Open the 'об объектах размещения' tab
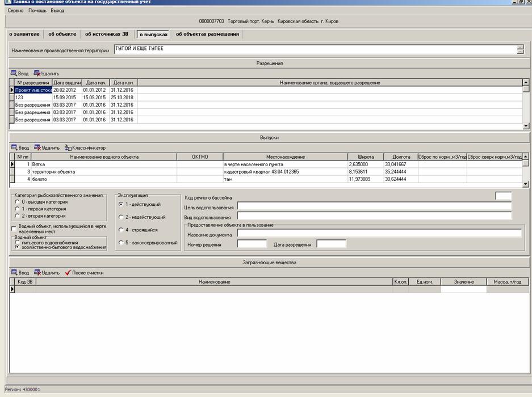The width and height of the screenshot is (532, 397). coord(207,34)
